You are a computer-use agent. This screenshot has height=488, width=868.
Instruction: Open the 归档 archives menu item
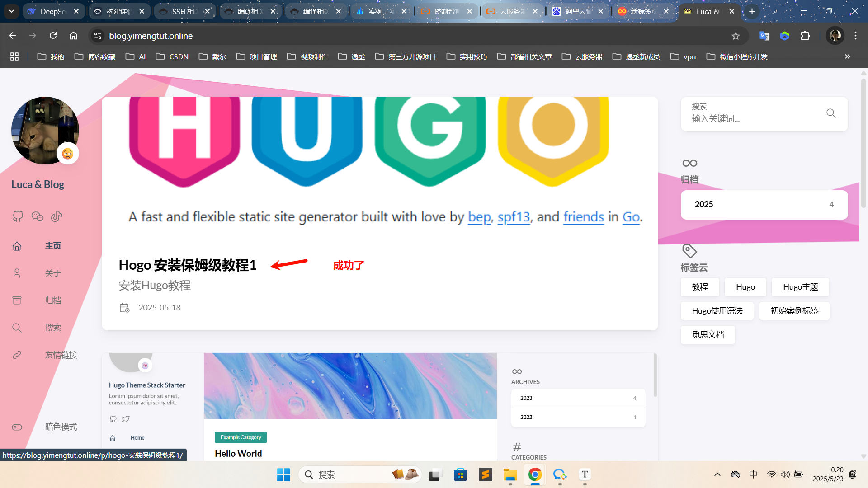coord(53,300)
